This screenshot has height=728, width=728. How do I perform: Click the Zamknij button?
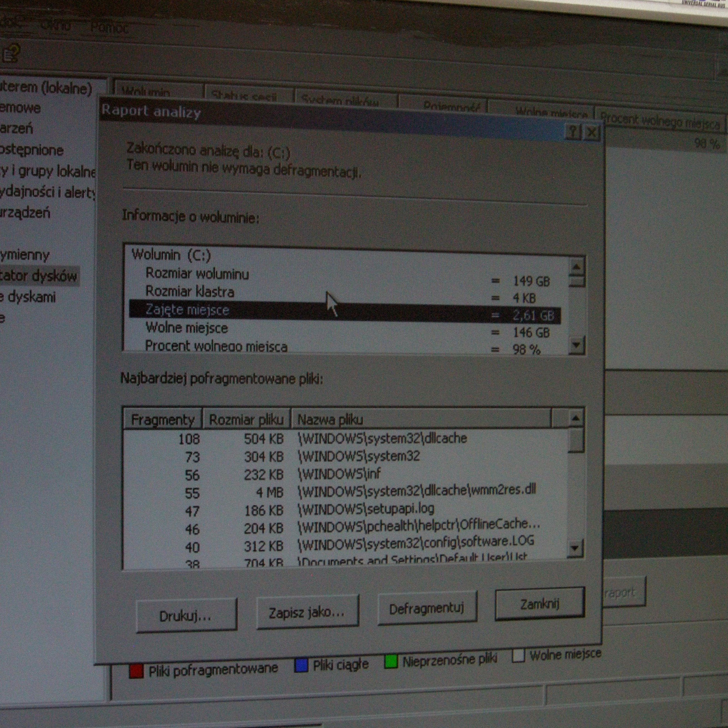point(540,604)
